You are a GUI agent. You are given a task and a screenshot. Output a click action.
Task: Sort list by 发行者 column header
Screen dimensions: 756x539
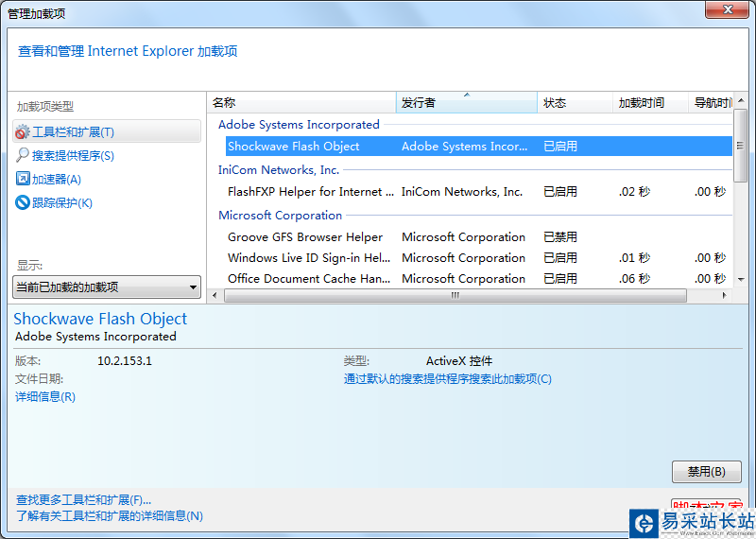point(467,103)
